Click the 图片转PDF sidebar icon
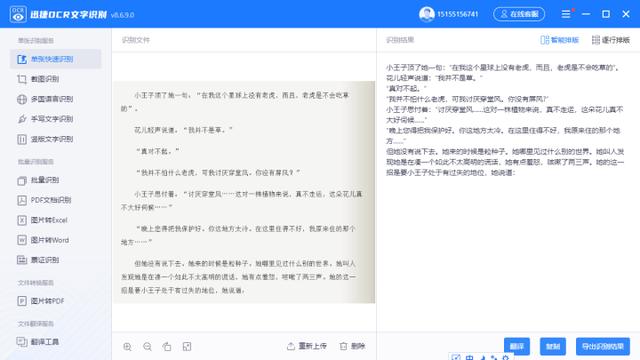The image size is (640, 360). [22, 301]
